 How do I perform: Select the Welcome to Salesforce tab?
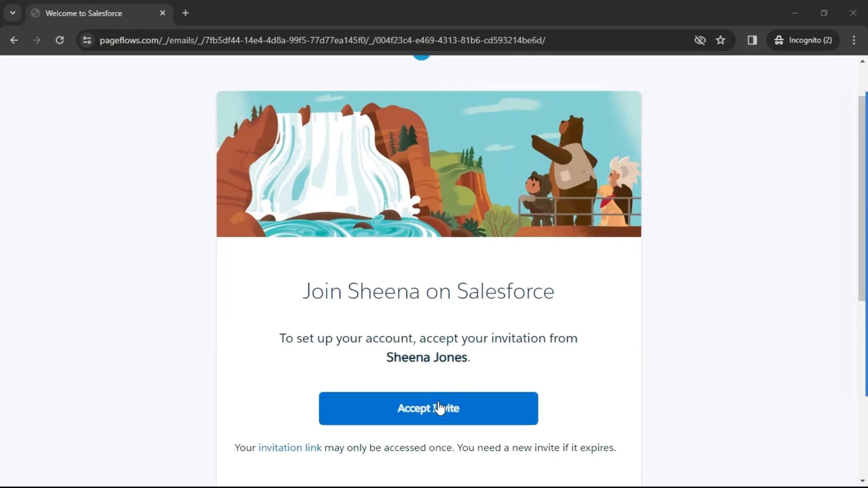pyautogui.click(x=84, y=13)
